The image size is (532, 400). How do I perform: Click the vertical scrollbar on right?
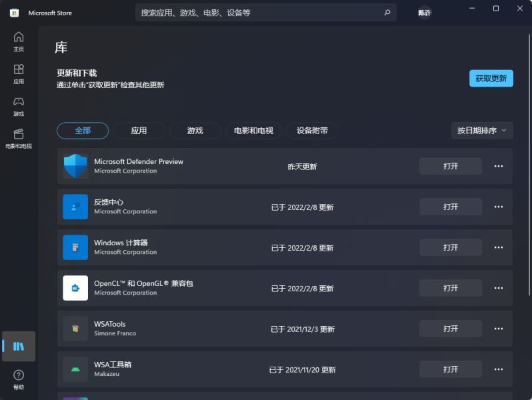coord(529,165)
